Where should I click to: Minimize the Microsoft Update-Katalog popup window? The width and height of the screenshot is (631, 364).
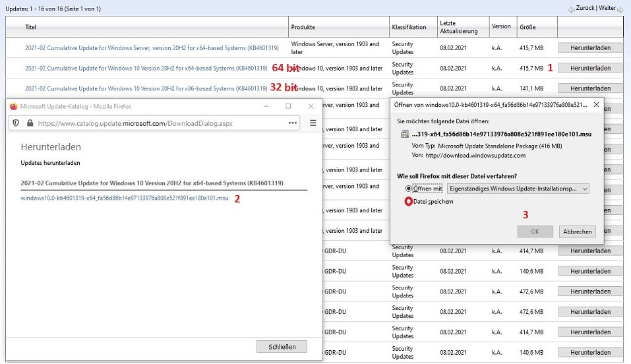[266, 106]
